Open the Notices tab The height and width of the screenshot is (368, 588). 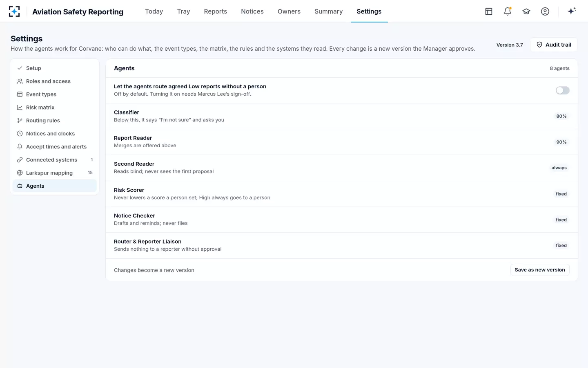pyautogui.click(x=252, y=11)
